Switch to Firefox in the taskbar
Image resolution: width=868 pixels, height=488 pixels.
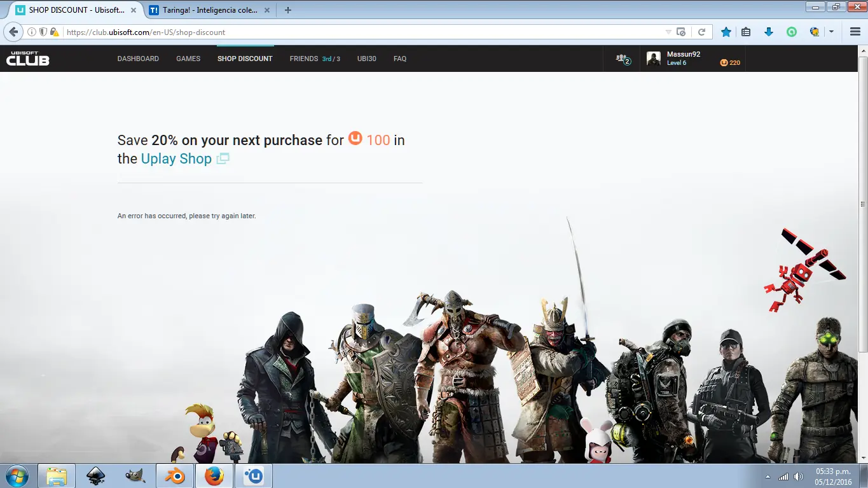point(214,476)
